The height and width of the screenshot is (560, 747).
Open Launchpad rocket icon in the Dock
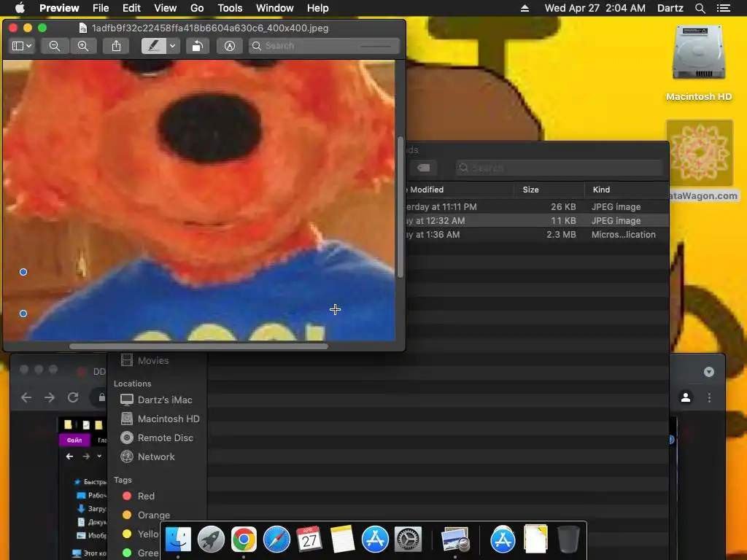tap(211, 540)
